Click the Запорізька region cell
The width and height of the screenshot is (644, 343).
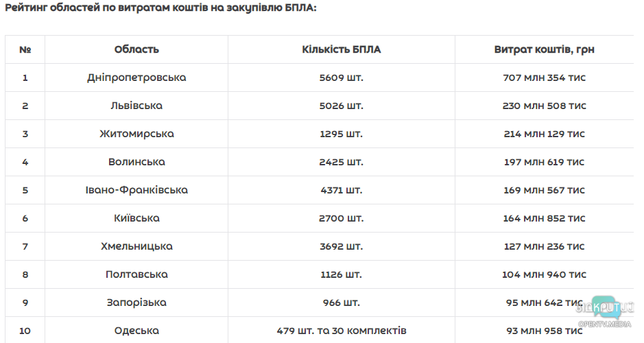coord(136,303)
